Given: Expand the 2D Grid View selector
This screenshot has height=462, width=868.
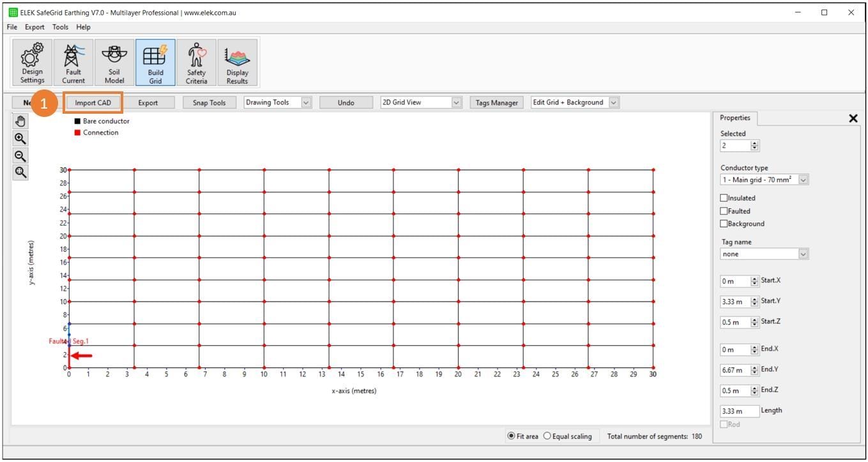Looking at the screenshot, I should point(456,102).
